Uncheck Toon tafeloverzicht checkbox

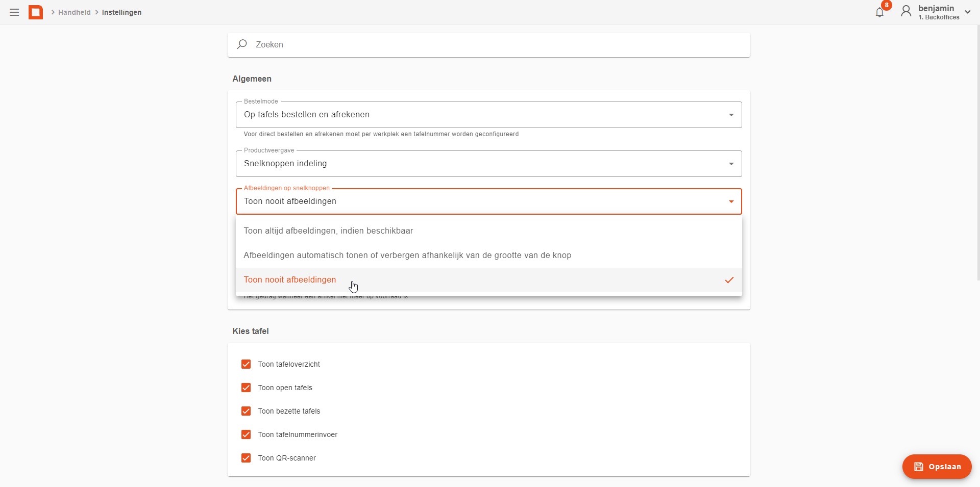coord(246,364)
